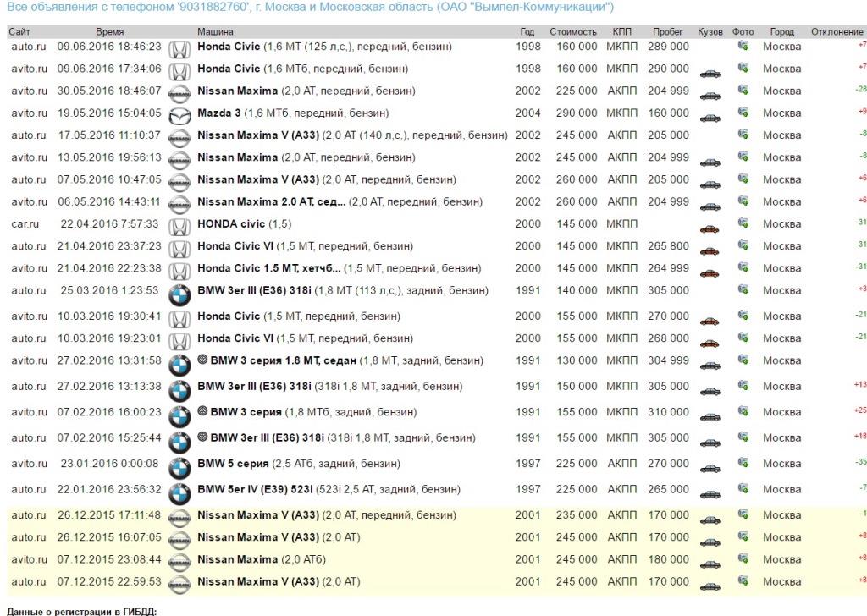Click 'Город' column header
867x616 pixels.
(x=781, y=32)
